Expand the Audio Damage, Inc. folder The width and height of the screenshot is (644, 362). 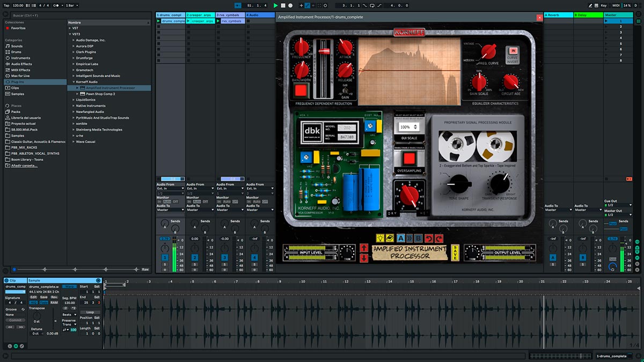[73, 40]
